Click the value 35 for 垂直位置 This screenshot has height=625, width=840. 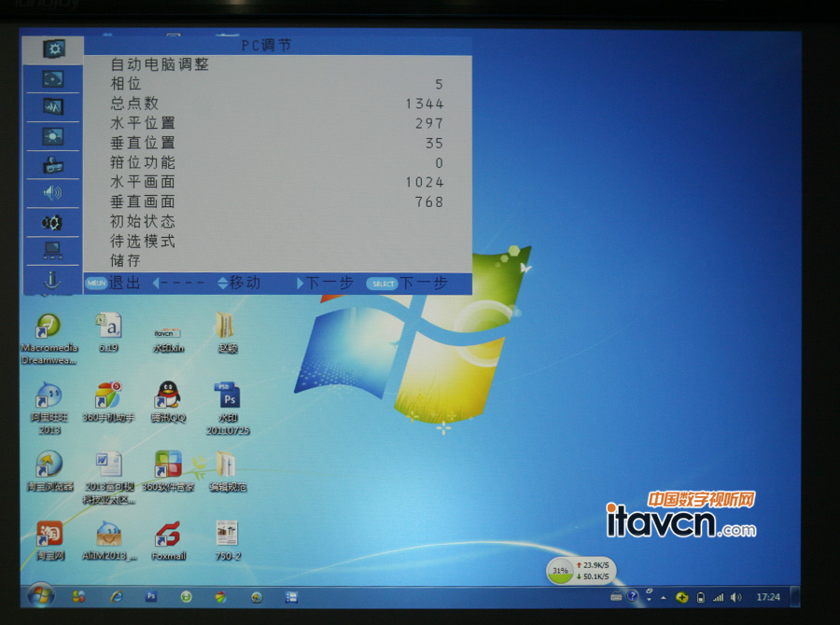click(x=434, y=143)
